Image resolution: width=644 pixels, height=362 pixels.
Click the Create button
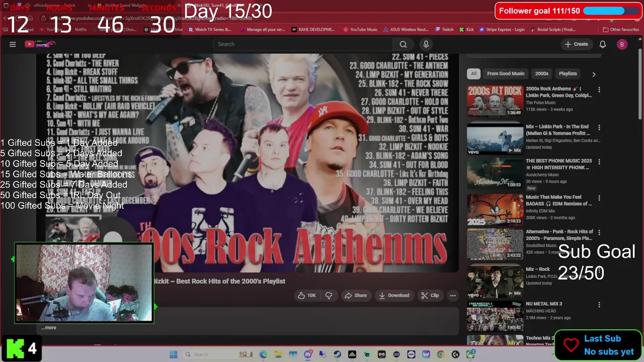[x=576, y=44]
